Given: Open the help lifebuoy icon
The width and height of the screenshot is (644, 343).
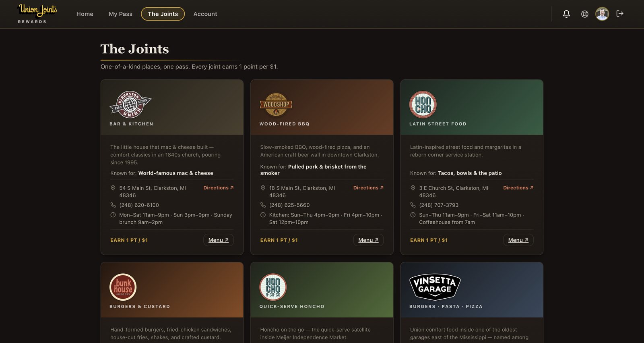Looking at the screenshot, I should click(x=585, y=14).
